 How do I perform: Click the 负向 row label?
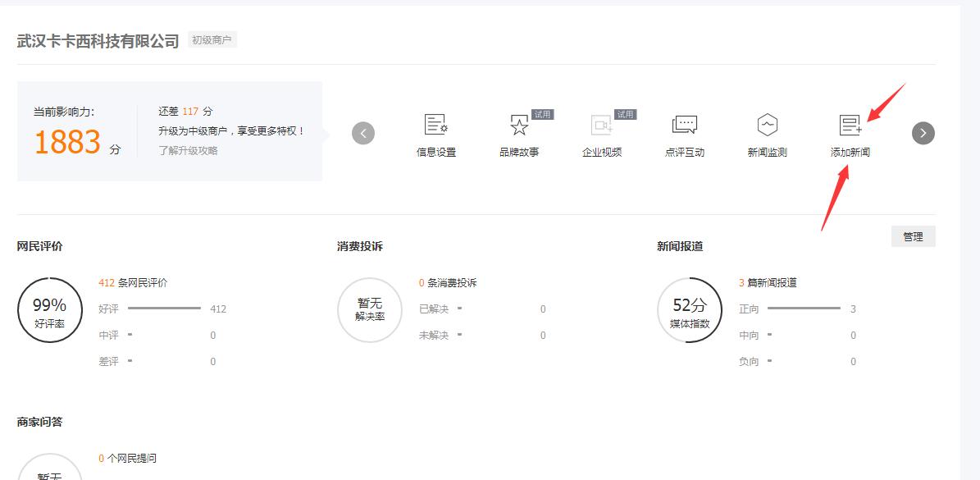click(749, 362)
